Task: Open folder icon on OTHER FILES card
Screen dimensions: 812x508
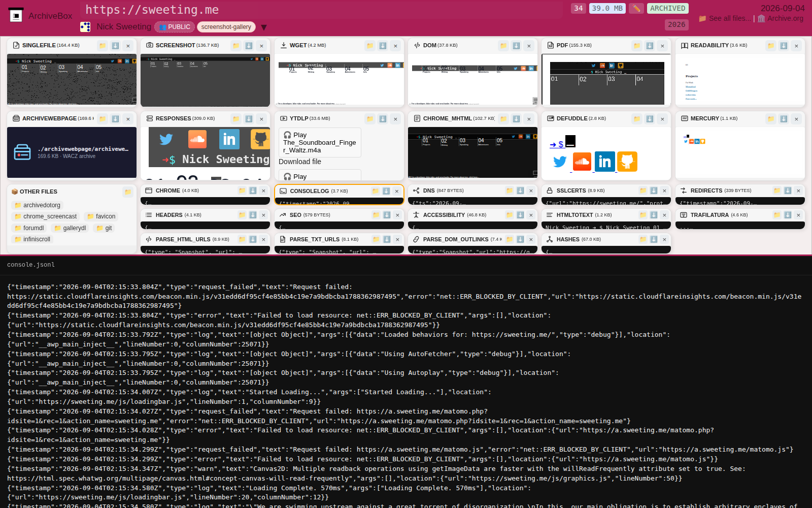Action: tap(127, 192)
